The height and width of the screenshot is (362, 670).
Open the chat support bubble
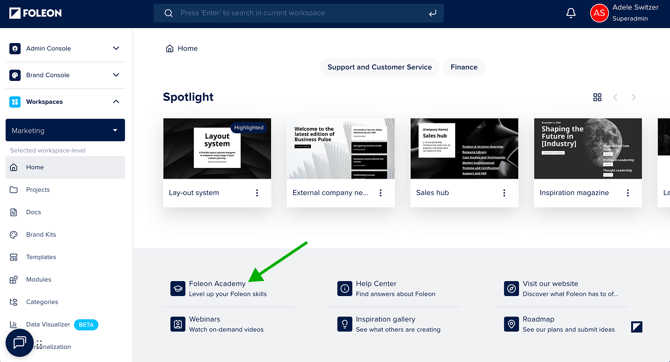click(x=20, y=342)
